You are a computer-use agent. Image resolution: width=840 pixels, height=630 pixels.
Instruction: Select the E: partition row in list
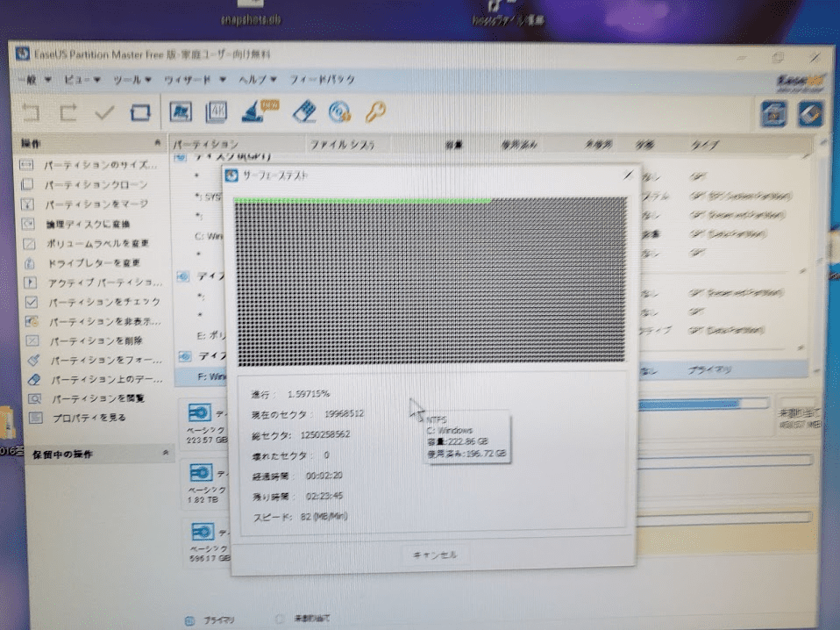click(210, 336)
